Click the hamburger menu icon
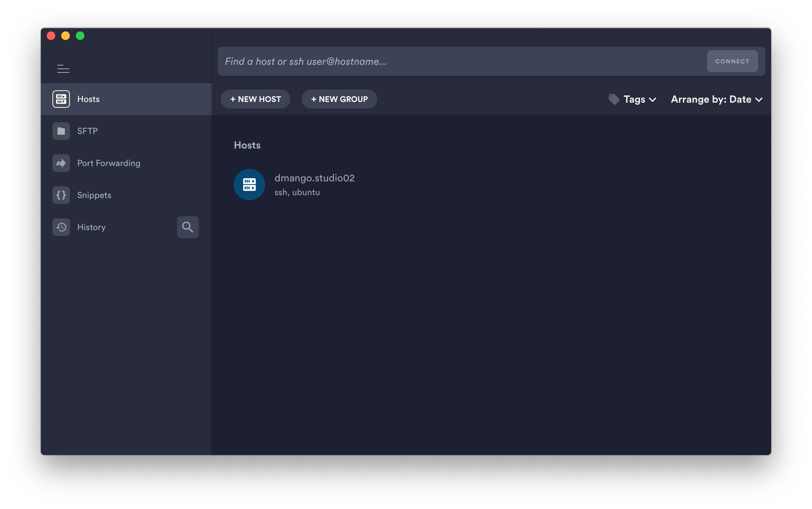812x509 pixels. point(63,69)
